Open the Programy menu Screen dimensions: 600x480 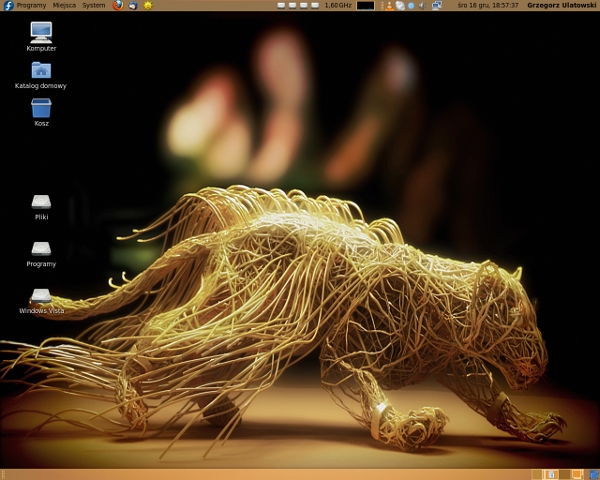(31, 5)
